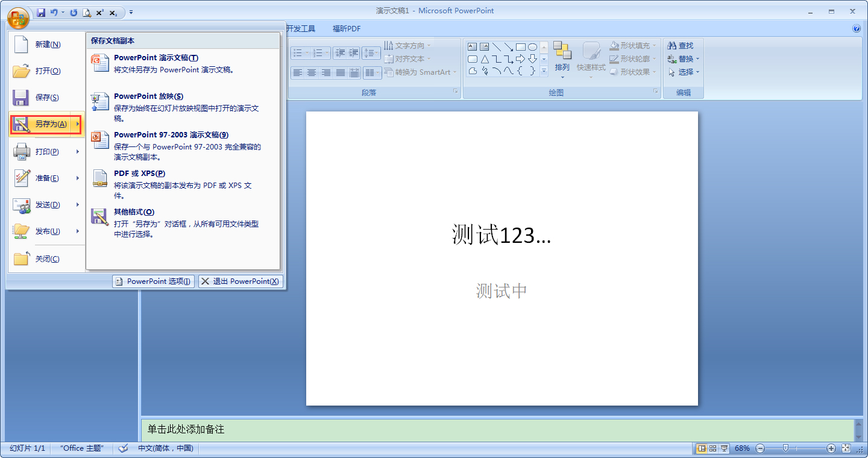
Task: Toggle Normal view in the status bar
Action: click(x=702, y=448)
